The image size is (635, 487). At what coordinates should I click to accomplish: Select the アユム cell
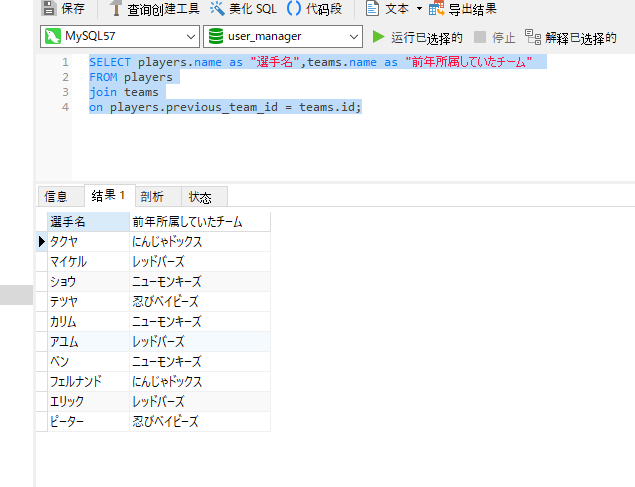(88, 342)
